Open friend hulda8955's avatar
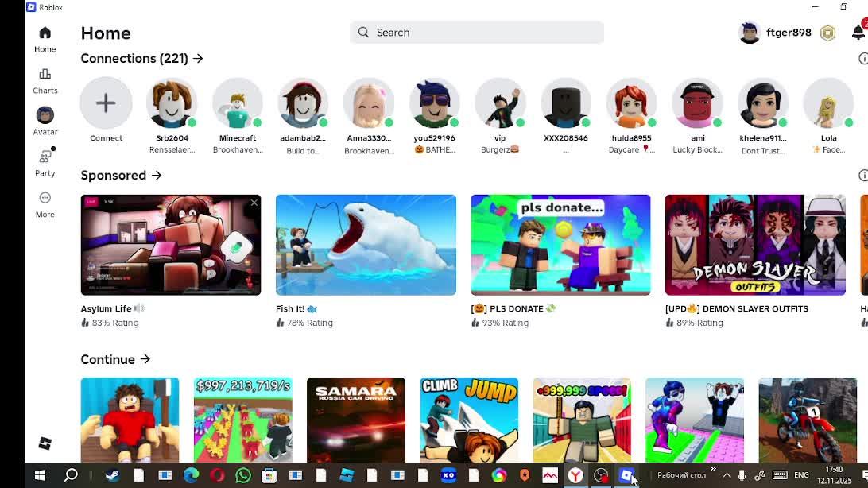Screen dimensions: 868x488 (632, 103)
